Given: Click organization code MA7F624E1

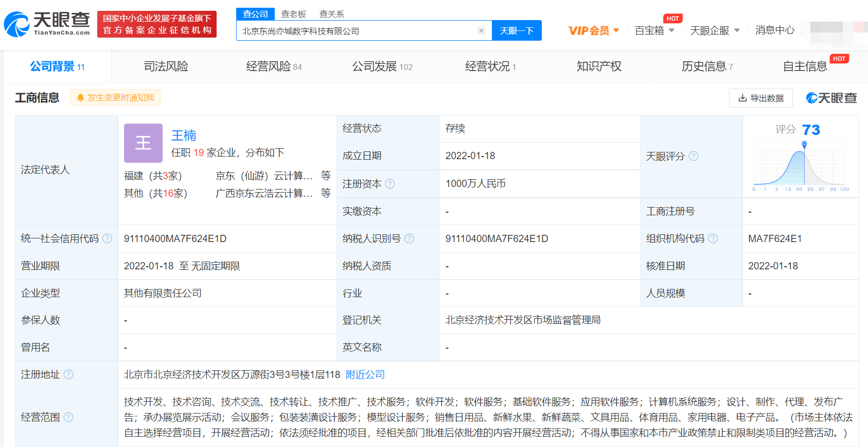Looking at the screenshot, I should coord(775,238).
